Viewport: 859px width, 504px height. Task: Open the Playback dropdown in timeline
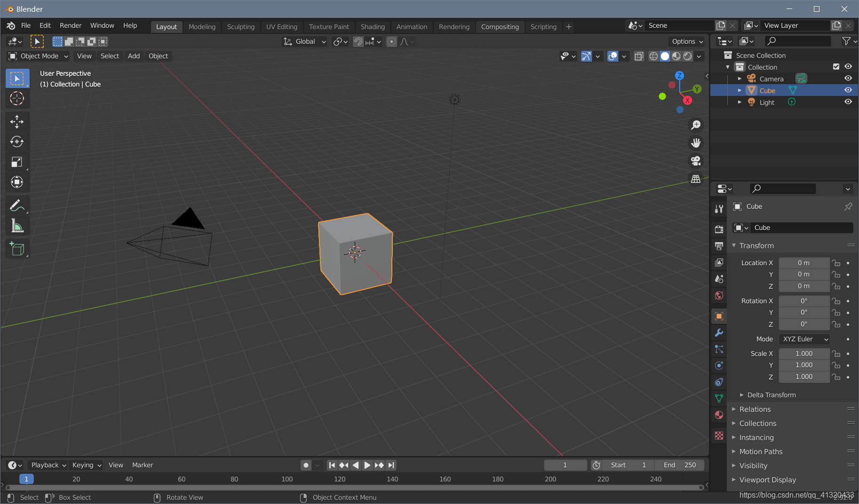coord(48,465)
